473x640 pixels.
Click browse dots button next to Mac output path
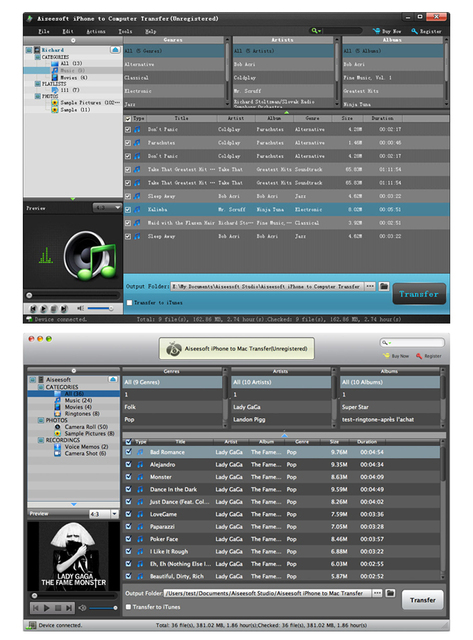378,593
